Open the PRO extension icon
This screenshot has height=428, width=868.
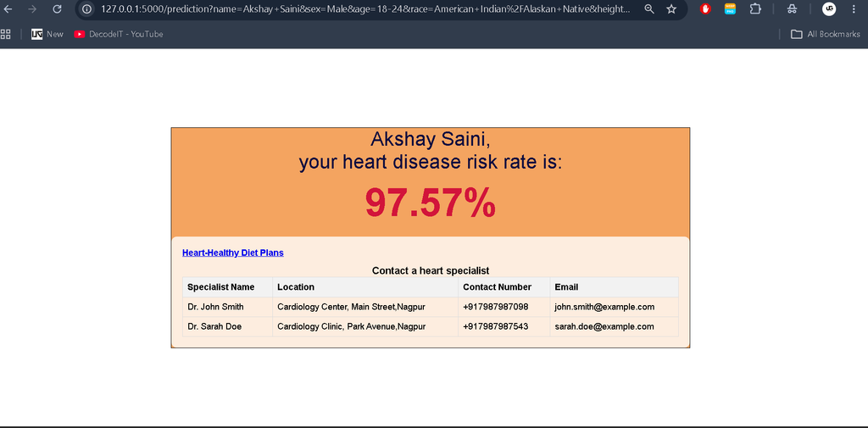(x=730, y=8)
